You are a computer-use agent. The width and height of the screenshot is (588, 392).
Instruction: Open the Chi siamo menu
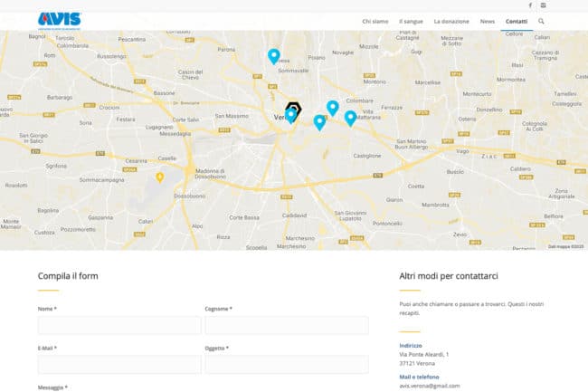click(375, 20)
